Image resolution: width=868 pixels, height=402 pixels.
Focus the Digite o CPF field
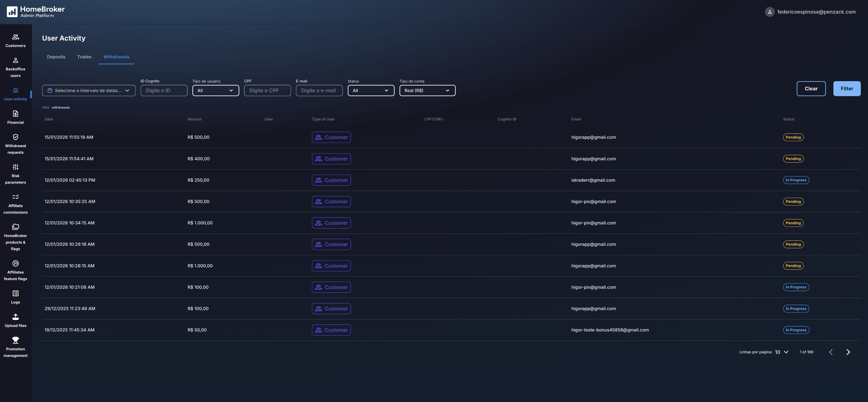coord(267,90)
